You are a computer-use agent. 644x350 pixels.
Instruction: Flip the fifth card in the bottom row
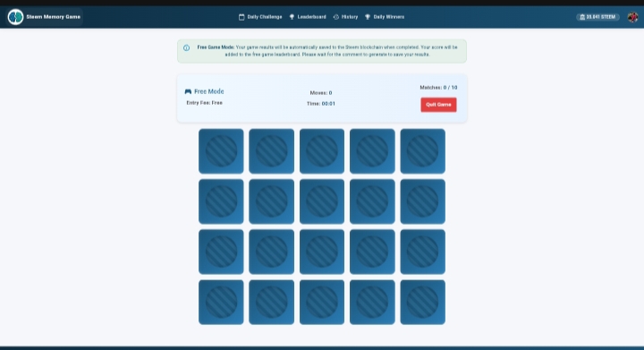(x=422, y=303)
